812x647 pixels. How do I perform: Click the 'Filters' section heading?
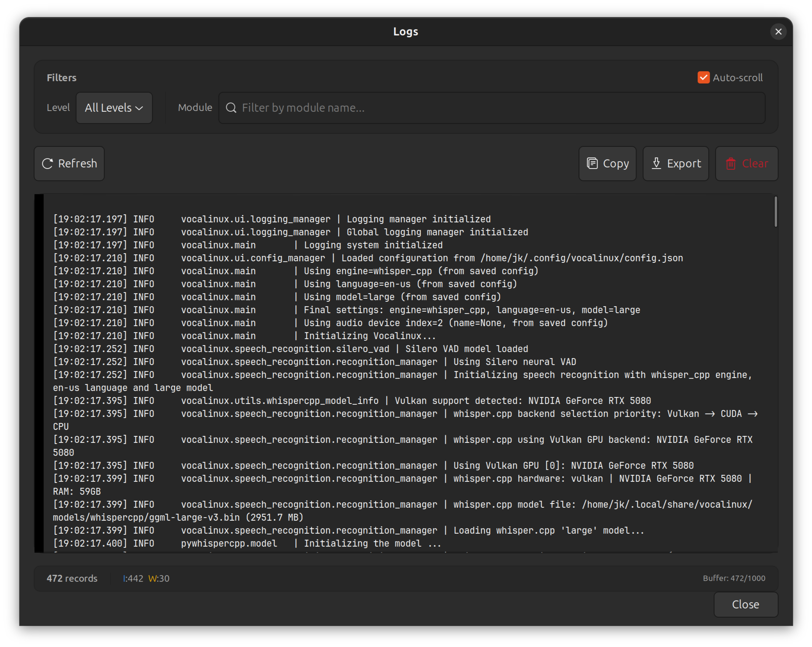pos(61,78)
